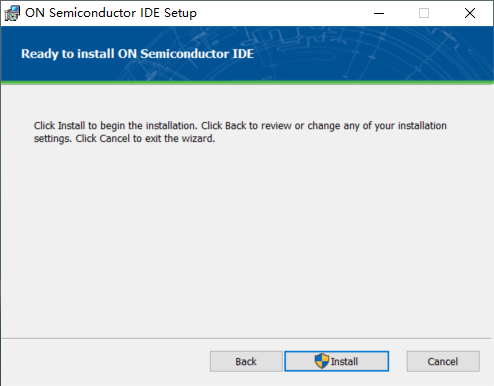The height and width of the screenshot is (386, 494).
Task: Close the setup wizard window
Action: pos(470,13)
